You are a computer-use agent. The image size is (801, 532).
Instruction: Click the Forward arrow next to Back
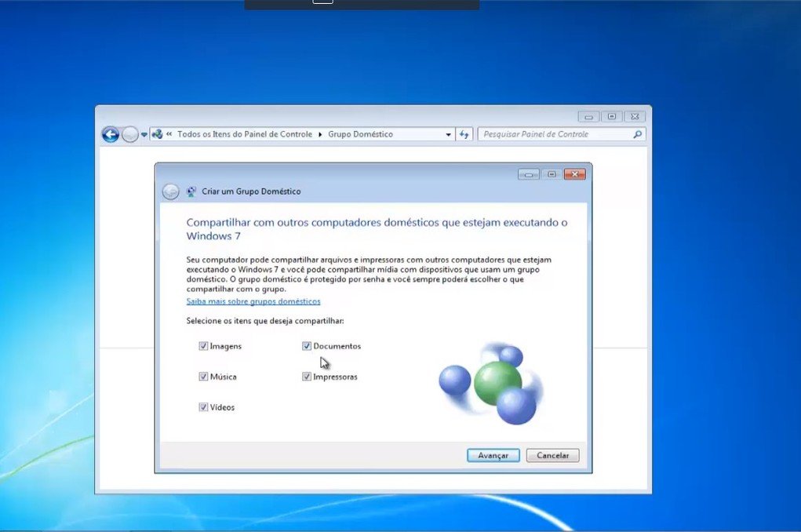(130, 134)
